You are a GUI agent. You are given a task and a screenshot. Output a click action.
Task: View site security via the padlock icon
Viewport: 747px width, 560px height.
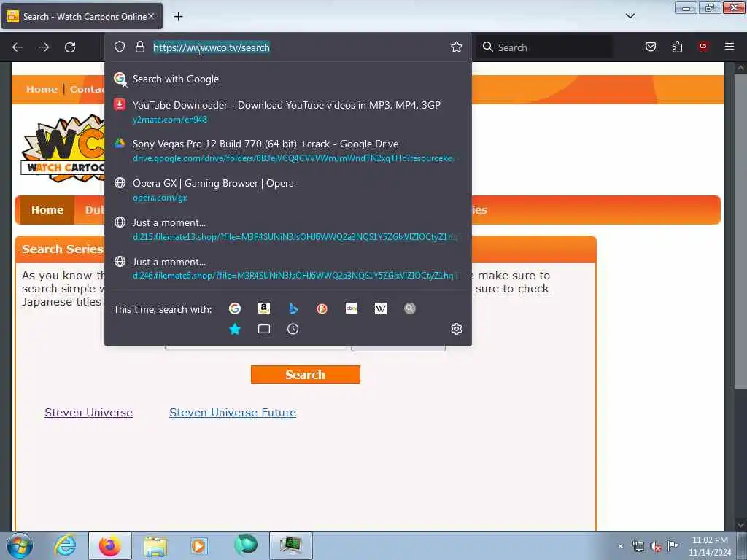pos(139,47)
